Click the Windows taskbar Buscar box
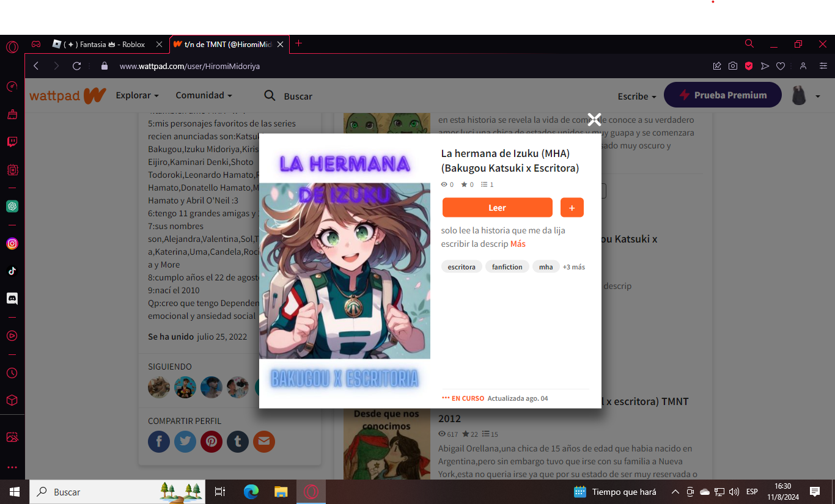Image resolution: width=835 pixels, height=504 pixels. 117,492
